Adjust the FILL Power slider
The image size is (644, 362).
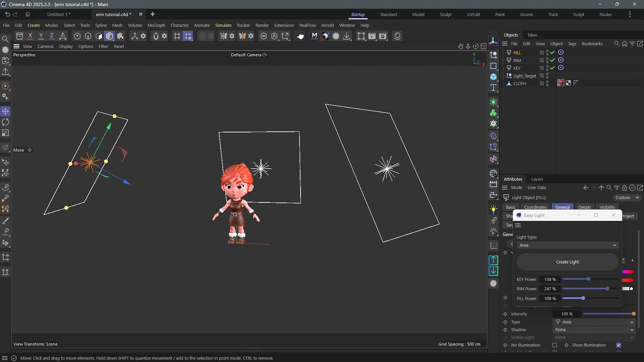(590, 298)
